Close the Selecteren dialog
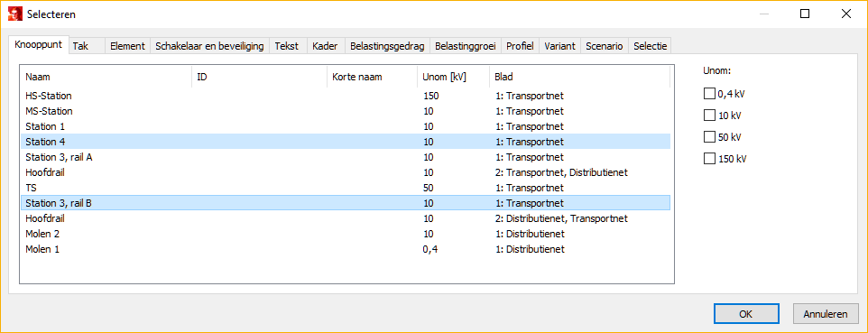Image resolution: width=868 pixels, height=333 pixels. 845,14
